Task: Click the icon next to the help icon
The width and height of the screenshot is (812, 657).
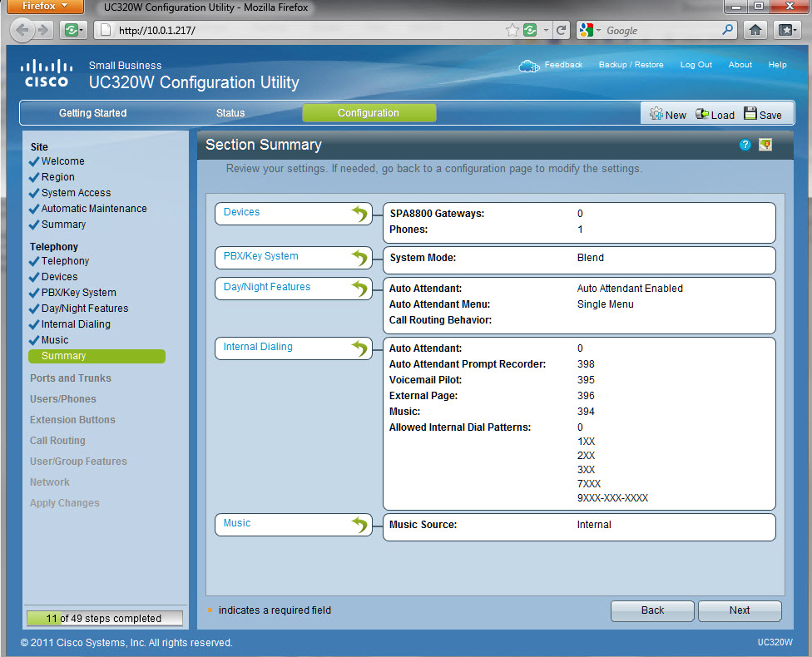Action: (765, 145)
